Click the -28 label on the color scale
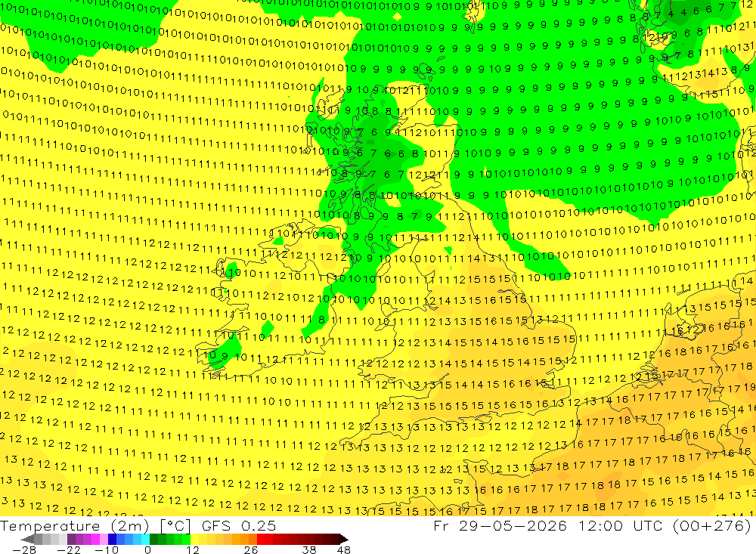The width and height of the screenshot is (756, 554). click(23, 549)
